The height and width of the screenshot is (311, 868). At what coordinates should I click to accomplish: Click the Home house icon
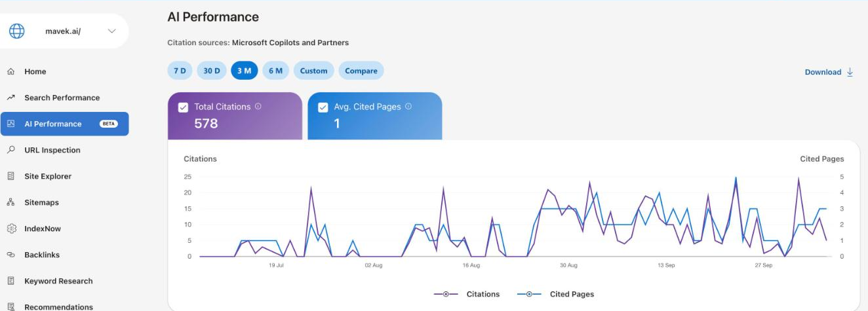[10, 71]
